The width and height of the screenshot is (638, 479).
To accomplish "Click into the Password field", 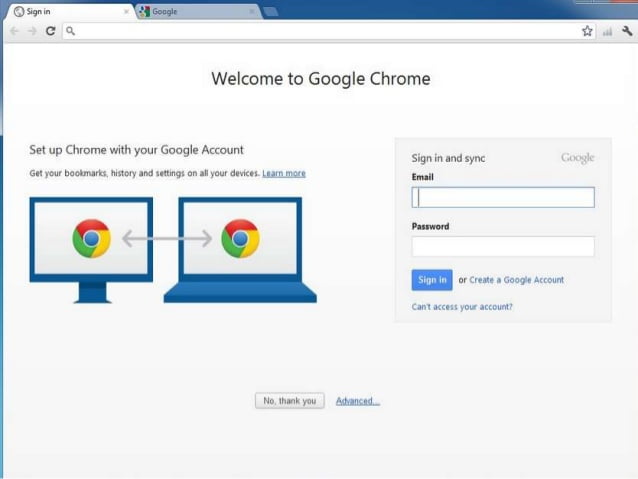I will (503, 247).
